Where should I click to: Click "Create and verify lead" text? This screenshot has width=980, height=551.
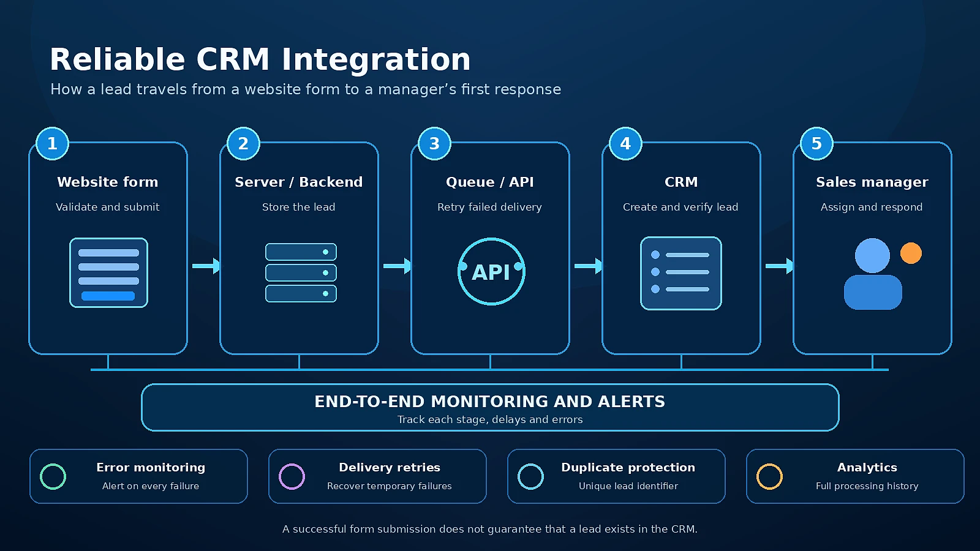(680, 207)
